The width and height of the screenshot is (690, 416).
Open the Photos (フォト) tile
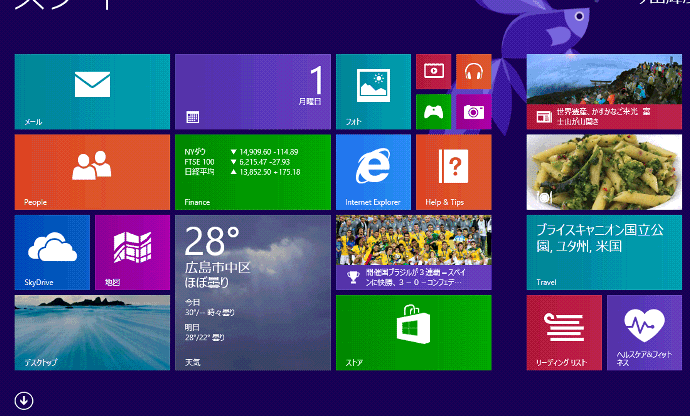click(x=373, y=92)
